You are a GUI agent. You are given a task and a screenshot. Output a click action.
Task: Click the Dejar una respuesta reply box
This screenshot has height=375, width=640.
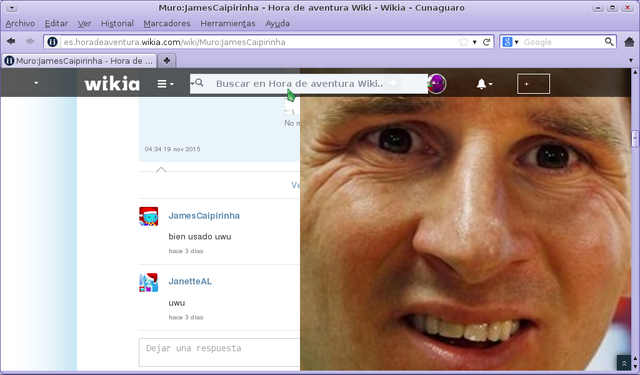point(220,352)
